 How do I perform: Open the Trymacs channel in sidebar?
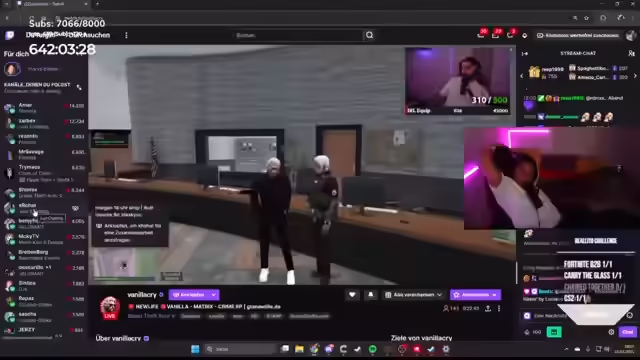44,172
